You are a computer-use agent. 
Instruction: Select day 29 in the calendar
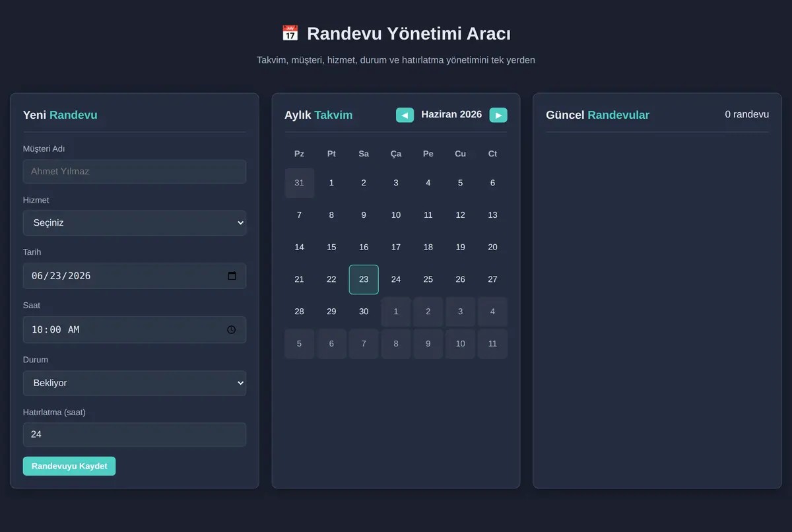coord(331,312)
